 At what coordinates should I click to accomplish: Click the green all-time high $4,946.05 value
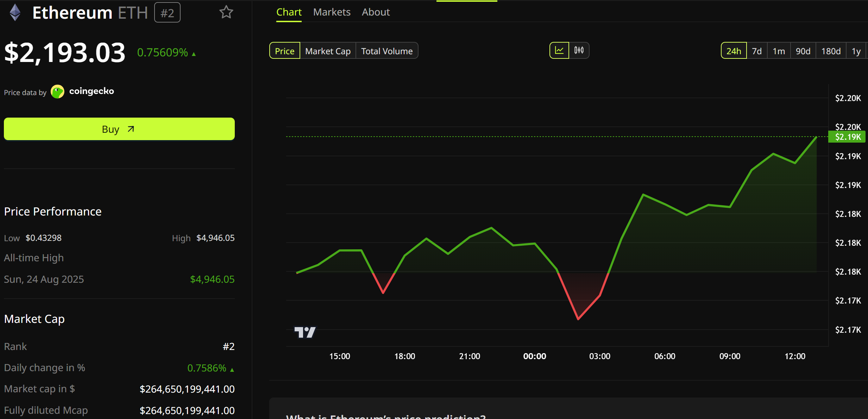point(212,279)
